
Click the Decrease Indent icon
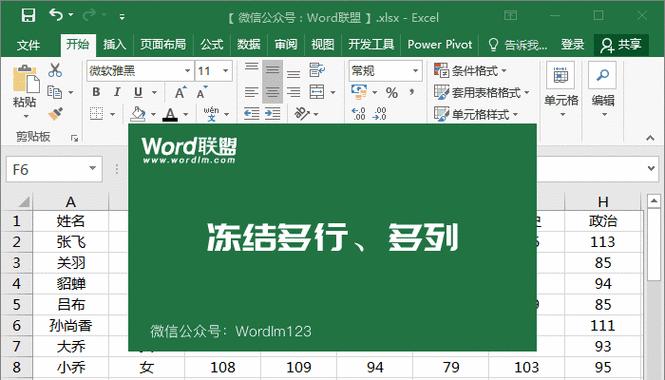[251, 114]
